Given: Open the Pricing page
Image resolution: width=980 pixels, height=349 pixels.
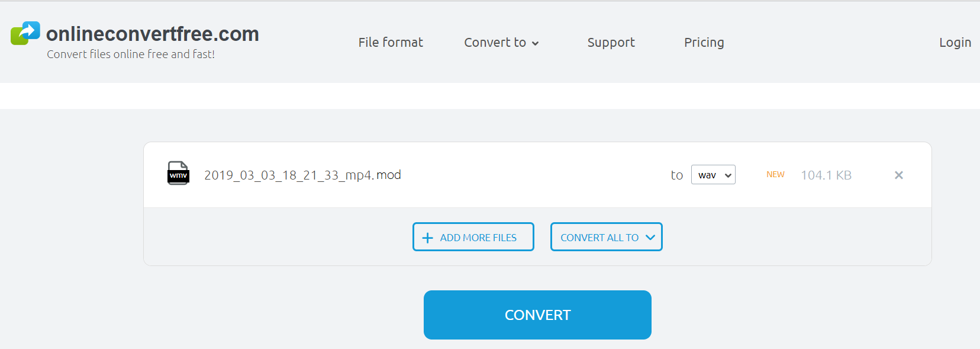Looking at the screenshot, I should click(x=704, y=43).
